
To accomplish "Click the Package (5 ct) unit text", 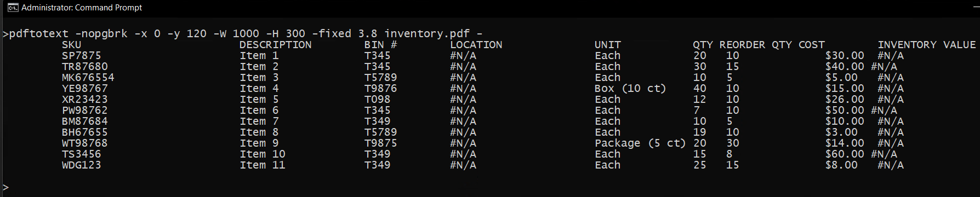I will click(640, 143).
